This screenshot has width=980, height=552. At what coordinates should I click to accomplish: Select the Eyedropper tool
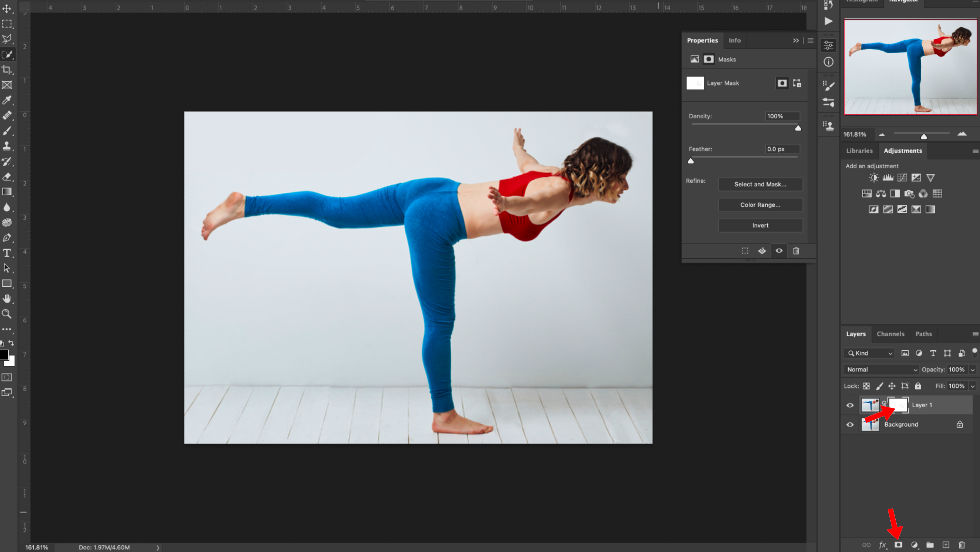[7, 100]
